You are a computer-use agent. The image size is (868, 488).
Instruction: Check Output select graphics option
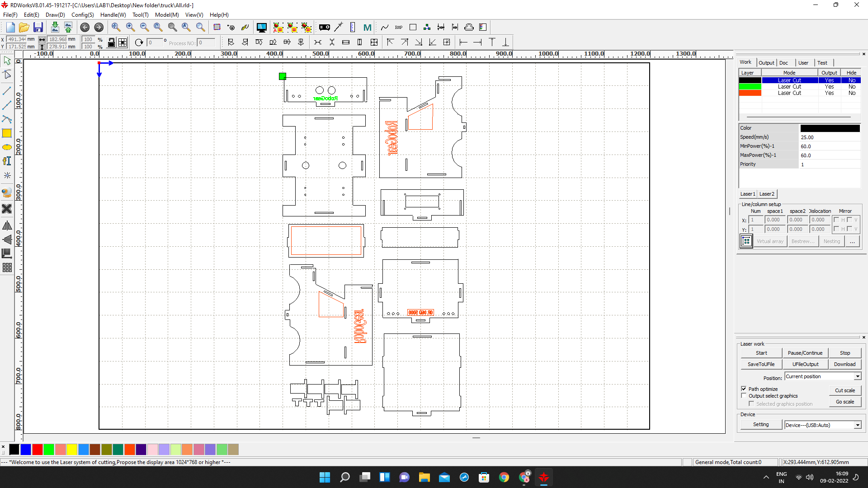tap(744, 396)
